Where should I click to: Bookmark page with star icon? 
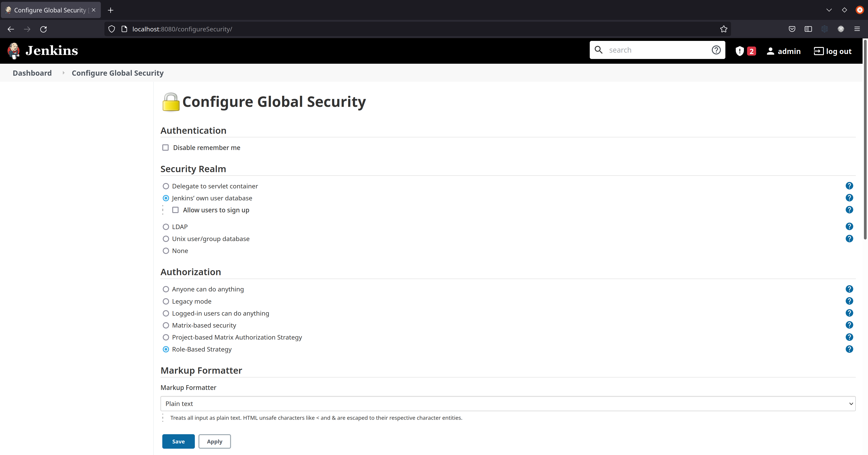[x=723, y=29]
